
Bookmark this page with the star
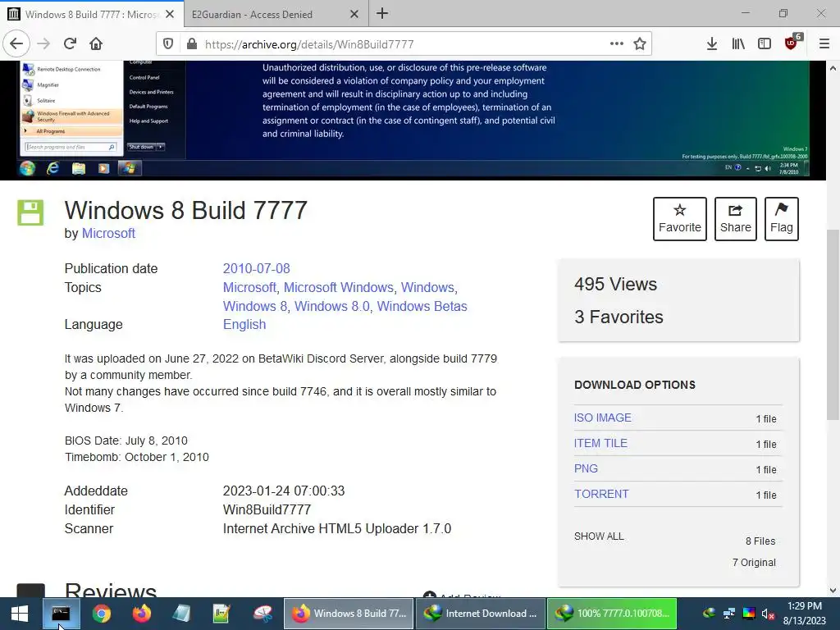[x=640, y=44]
